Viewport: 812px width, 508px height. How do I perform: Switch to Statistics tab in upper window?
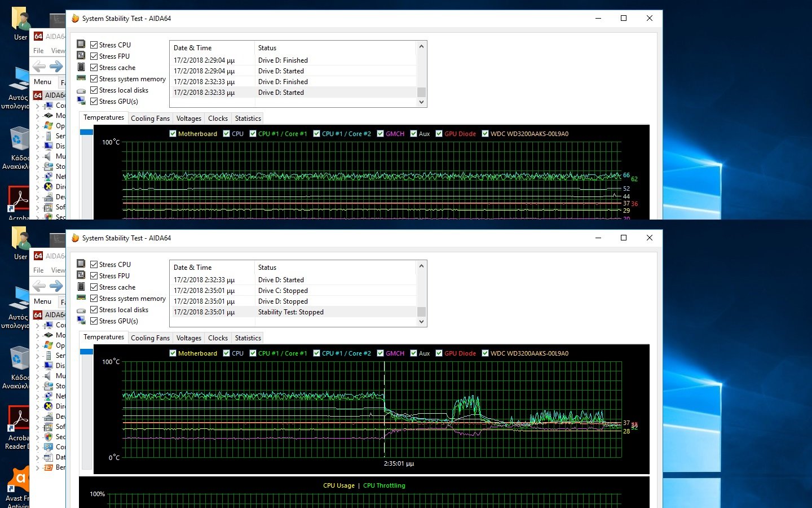pos(248,119)
